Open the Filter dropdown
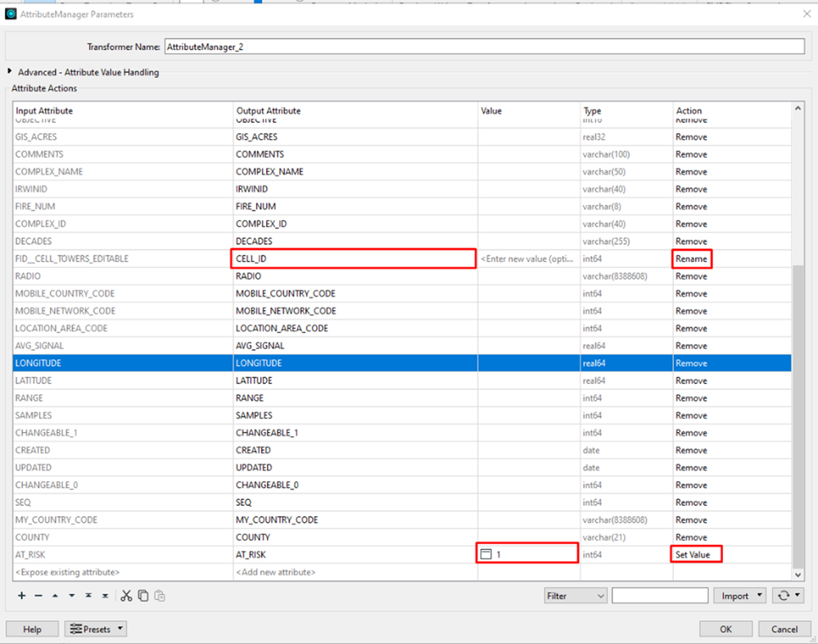This screenshot has width=818, height=644. [x=576, y=596]
